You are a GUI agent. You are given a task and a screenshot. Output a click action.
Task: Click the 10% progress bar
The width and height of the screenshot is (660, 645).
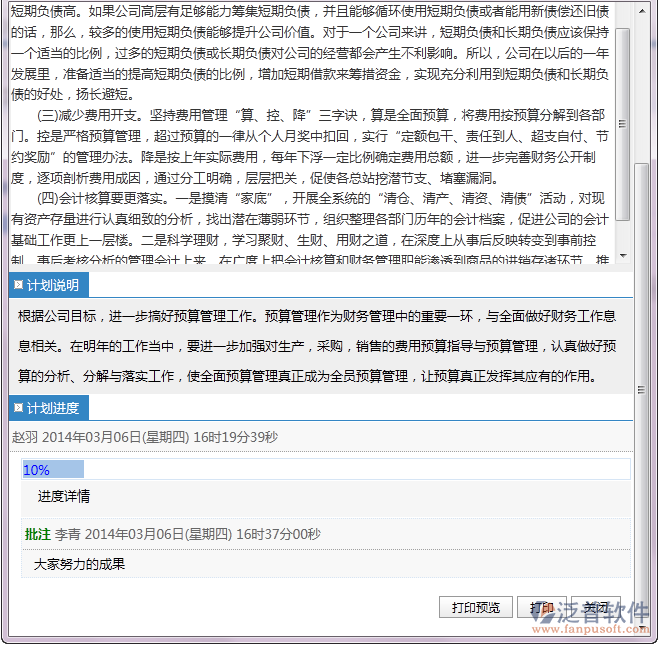pos(53,470)
